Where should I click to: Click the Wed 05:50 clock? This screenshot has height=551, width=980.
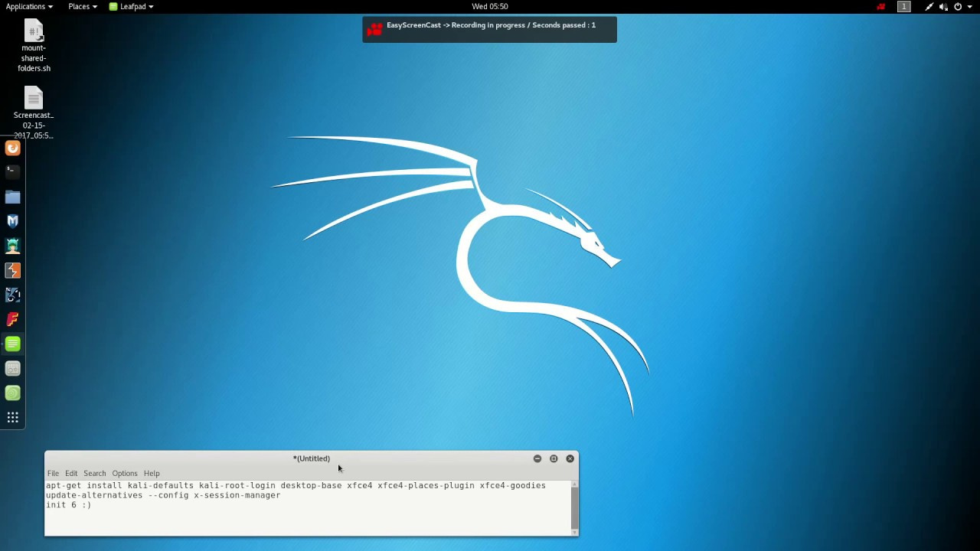(x=490, y=6)
